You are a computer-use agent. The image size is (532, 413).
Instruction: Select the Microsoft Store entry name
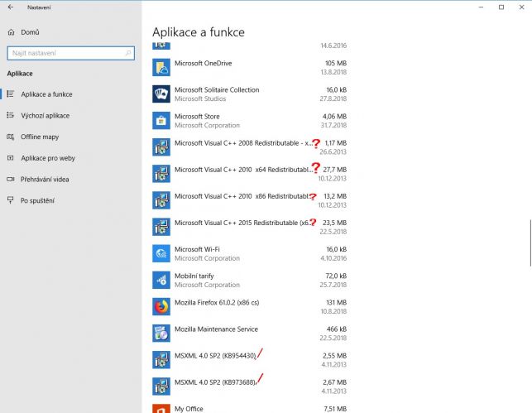(x=197, y=117)
